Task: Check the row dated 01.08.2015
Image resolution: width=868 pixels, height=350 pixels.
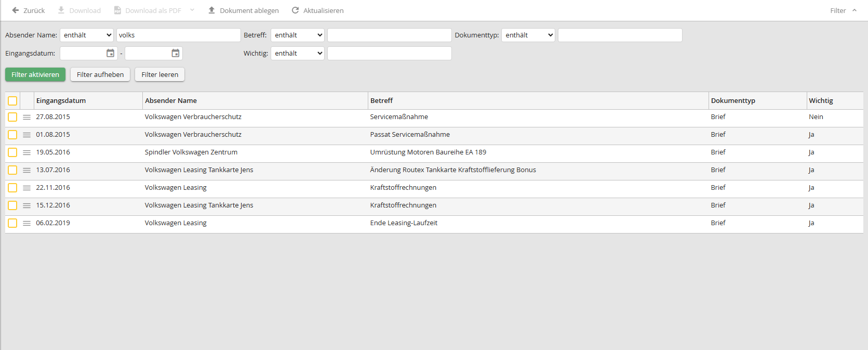Action: 12,135
